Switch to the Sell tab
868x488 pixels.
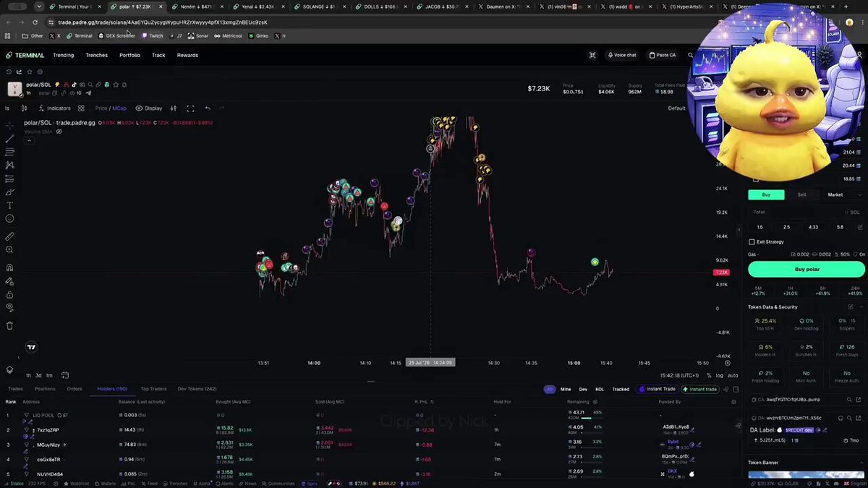[801, 194]
